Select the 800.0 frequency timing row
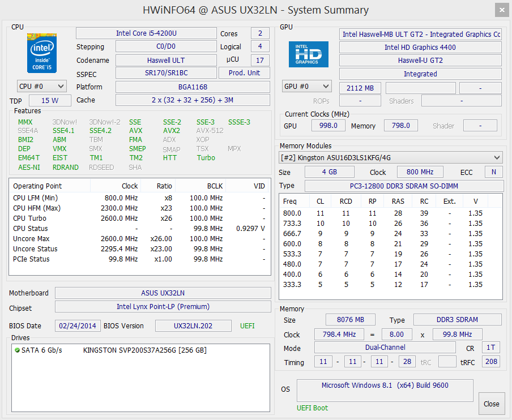This screenshot has height=420, width=512. click(391, 213)
